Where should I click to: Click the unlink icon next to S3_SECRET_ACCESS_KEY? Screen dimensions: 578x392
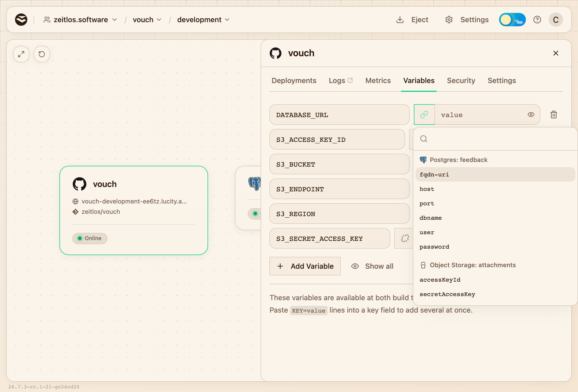(x=405, y=238)
